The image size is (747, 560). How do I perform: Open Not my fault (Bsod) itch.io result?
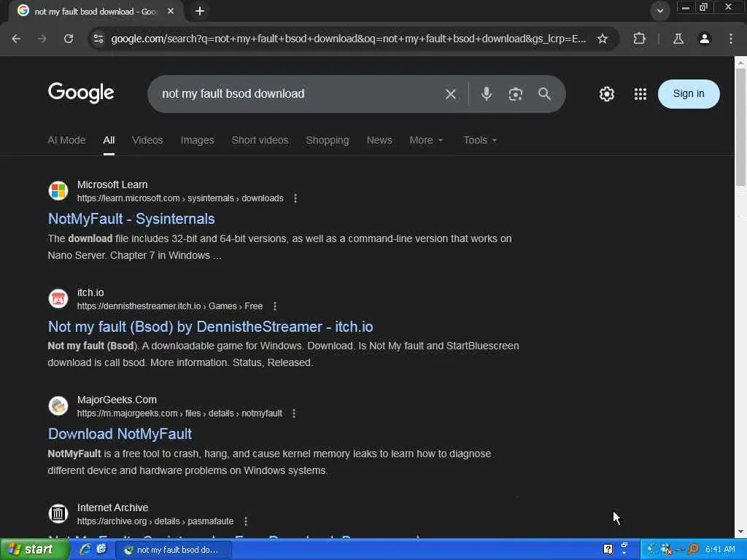[x=211, y=327]
